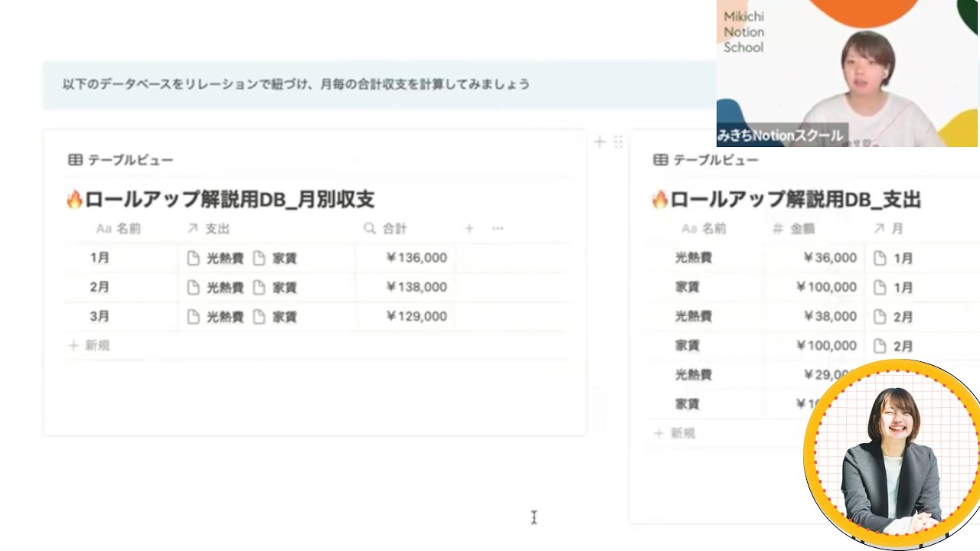Open the 金額 column header

793,228
